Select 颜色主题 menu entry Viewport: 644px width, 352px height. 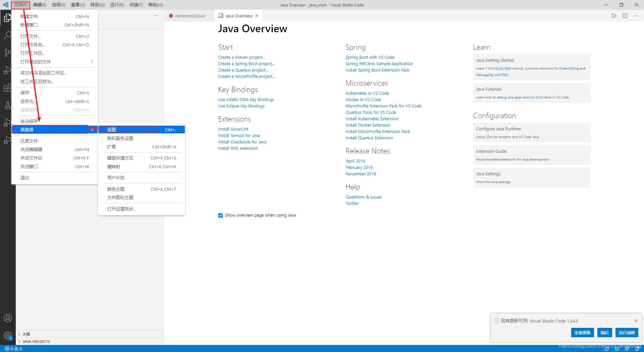tap(141, 189)
